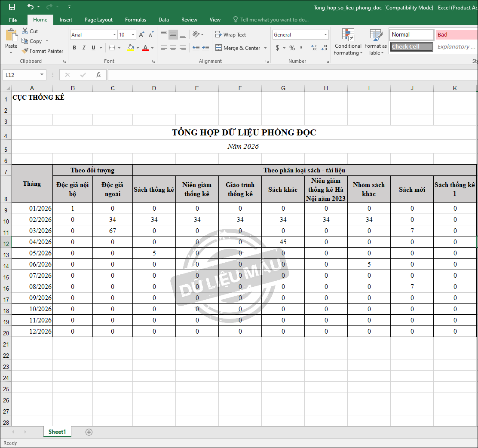Apply the Check Cell style

411,47
